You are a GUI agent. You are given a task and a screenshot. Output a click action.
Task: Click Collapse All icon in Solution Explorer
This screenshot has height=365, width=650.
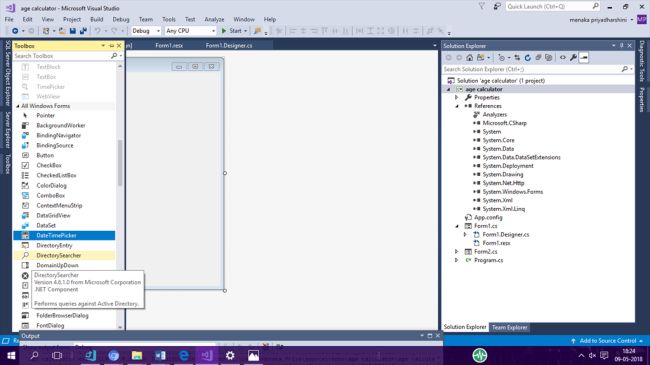click(538, 58)
